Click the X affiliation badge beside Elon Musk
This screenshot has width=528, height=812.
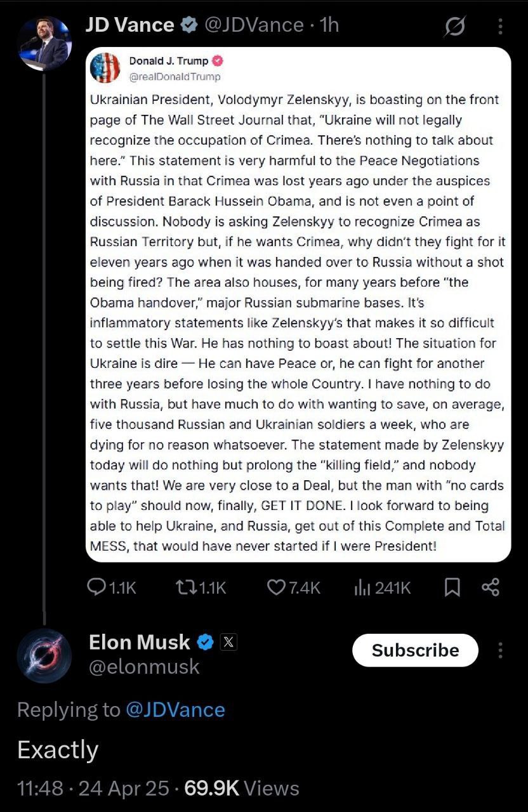click(x=229, y=642)
